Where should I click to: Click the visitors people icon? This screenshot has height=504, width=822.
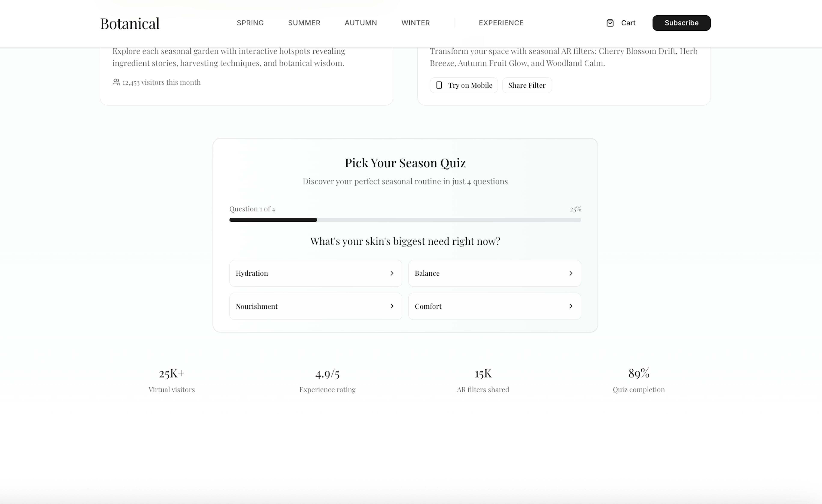click(x=116, y=82)
